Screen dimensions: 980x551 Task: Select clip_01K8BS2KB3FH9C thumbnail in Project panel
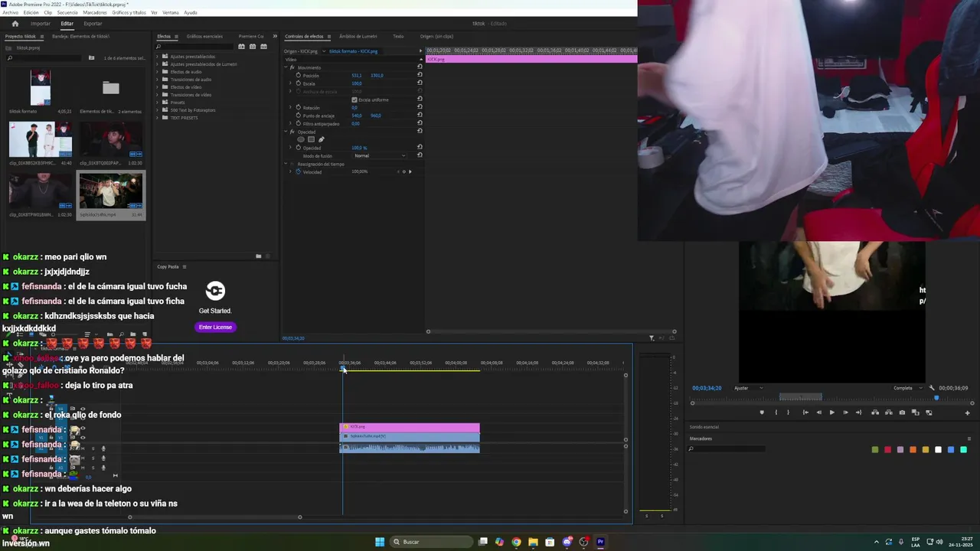41,140
